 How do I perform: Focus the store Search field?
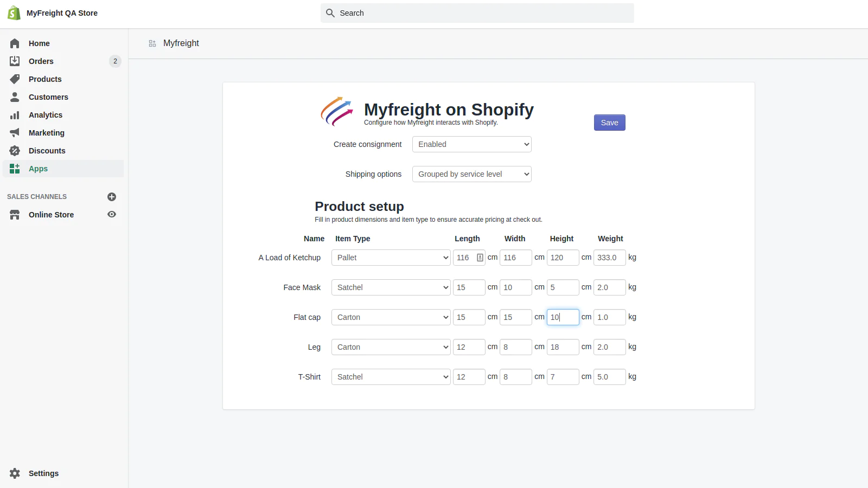(477, 13)
